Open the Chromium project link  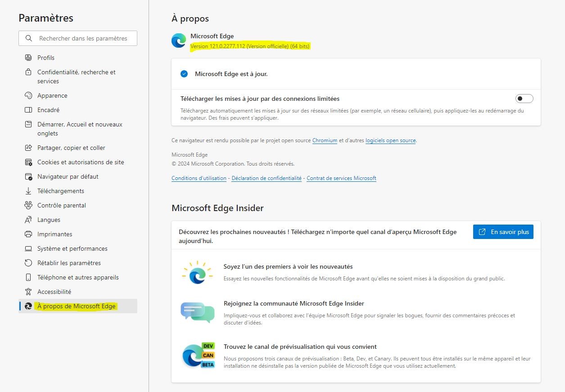[325, 140]
